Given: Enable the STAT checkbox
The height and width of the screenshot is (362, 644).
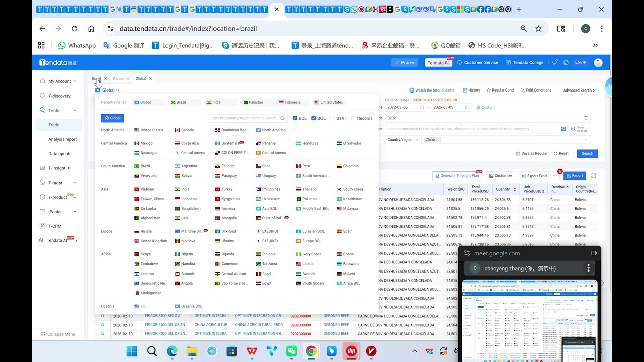Looking at the screenshot, I should tap(333, 118).
